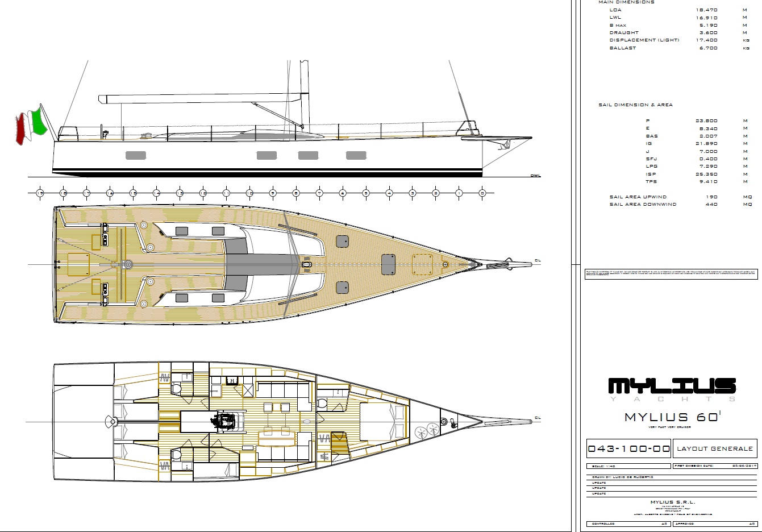Click the LAYOUT GENERALE title box
The image size is (762, 532).
pyautogui.click(x=715, y=448)
